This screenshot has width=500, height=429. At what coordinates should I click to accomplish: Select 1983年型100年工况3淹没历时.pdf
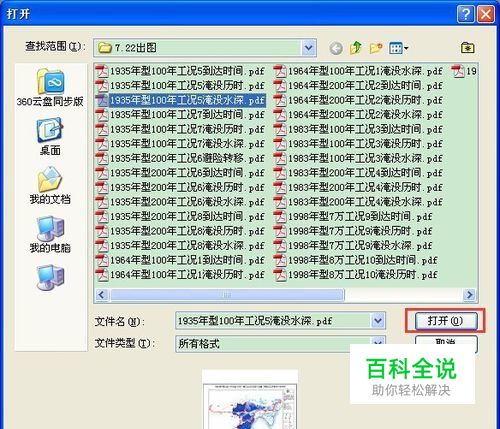(358, 144)
